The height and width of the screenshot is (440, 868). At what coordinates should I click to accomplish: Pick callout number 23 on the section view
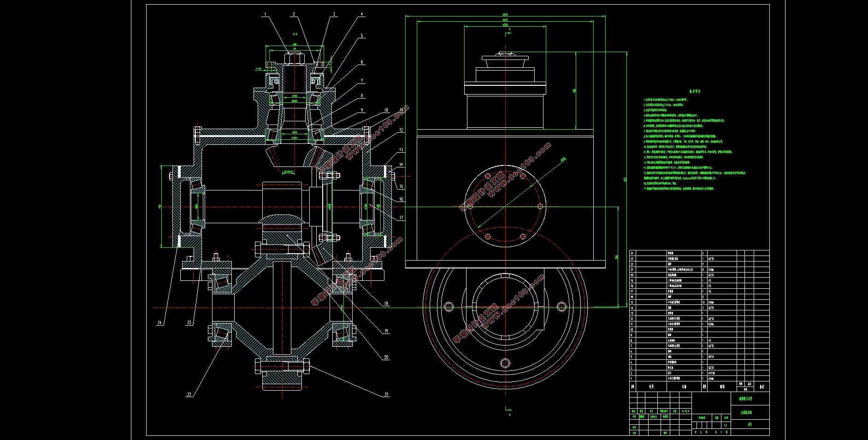point(189,323)
